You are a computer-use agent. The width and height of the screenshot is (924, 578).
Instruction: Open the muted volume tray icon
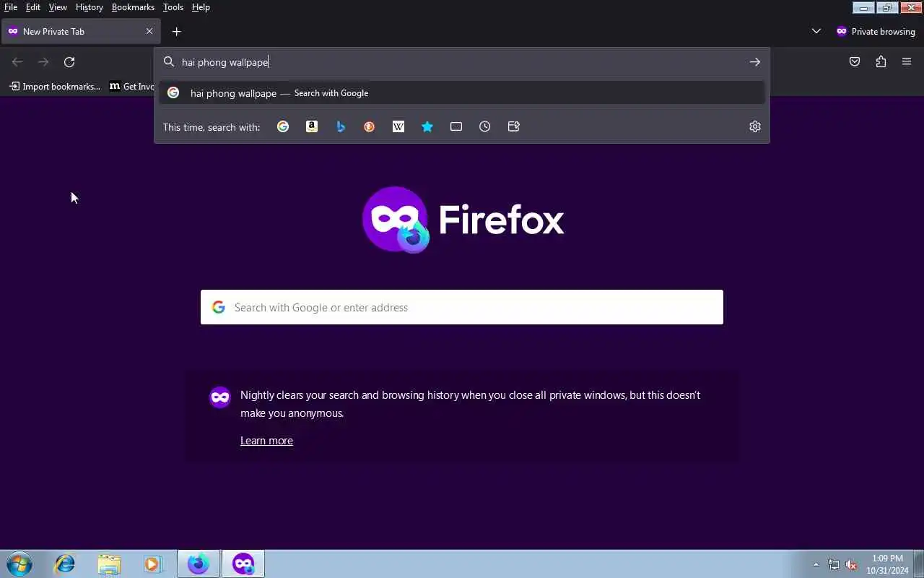(852, 565)
